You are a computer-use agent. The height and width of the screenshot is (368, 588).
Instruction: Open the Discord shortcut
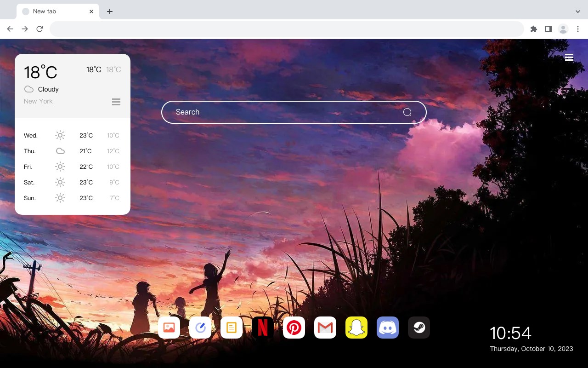(388, 328)
